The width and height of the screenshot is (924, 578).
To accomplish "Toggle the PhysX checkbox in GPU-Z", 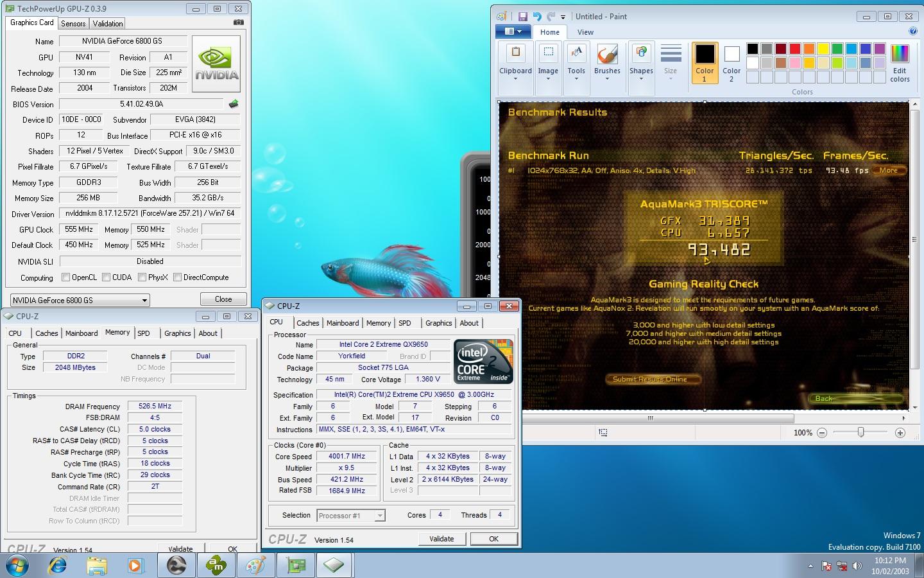I will pyautogui.click(x=142, y=277).
